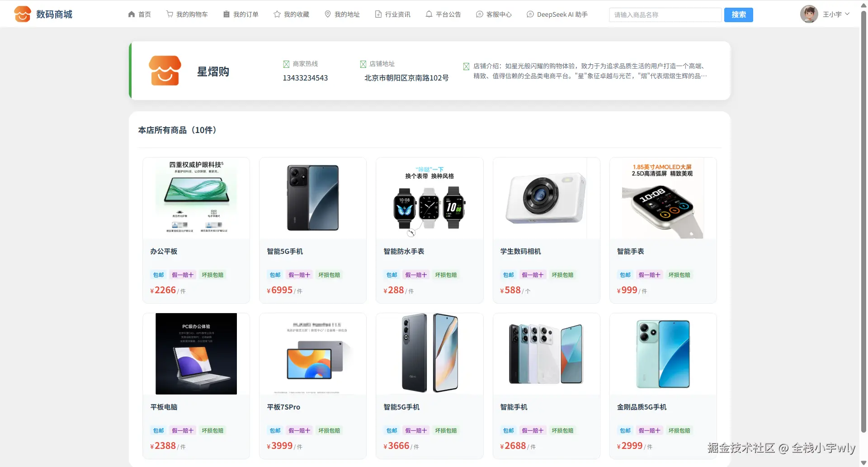Click the shopping cart icon in navbar
This screenshot has width=868, height=467.
click(170, 14)
